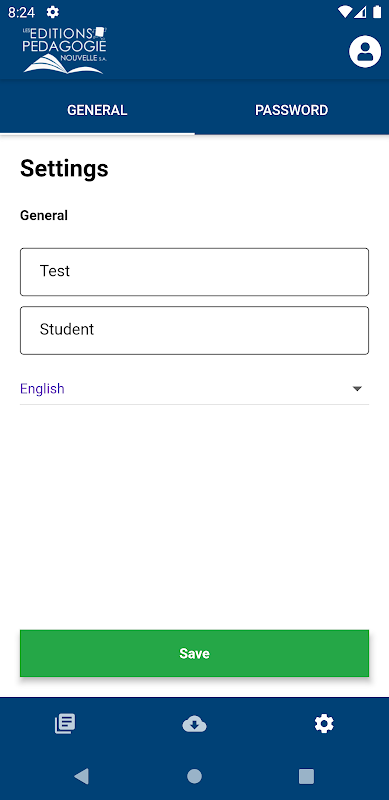
Task: Select the settings gear in bottom navigation
Action: (x=324, y=723)
